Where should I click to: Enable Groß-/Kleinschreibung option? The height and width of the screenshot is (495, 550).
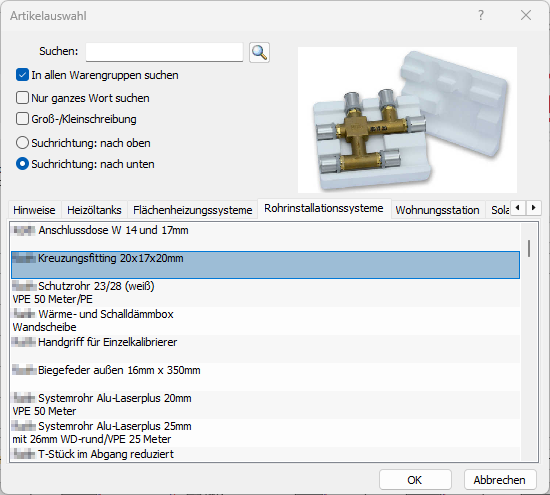point(22,119)
